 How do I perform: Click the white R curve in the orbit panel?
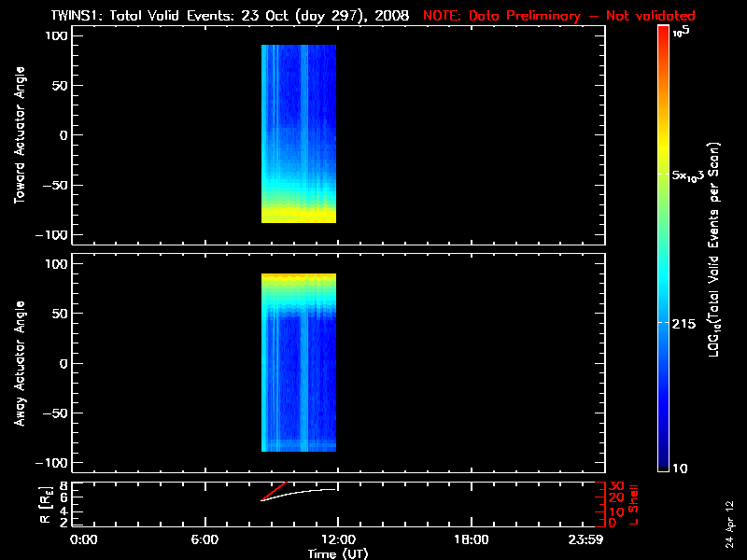[x=299, y=491]
